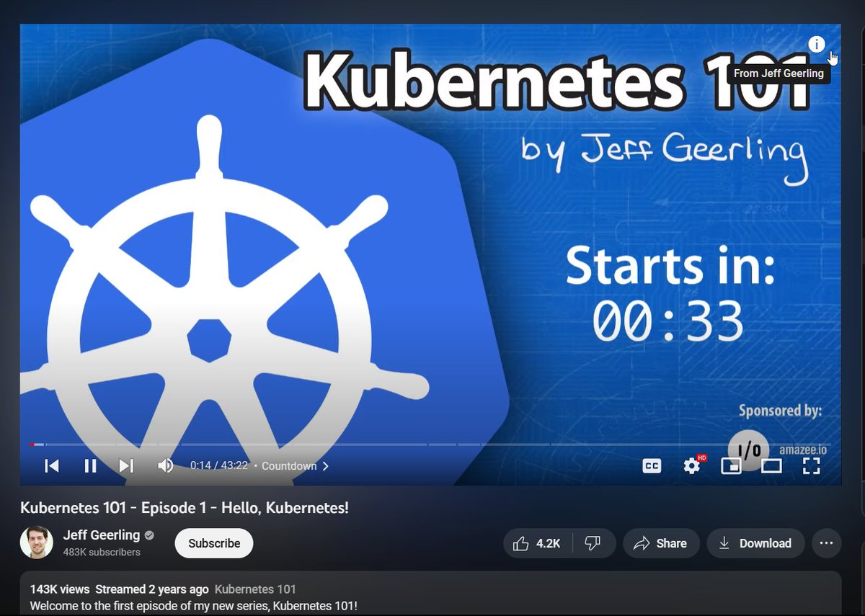The width and height of the screenshot is (865, 616).
Task: Pause the video playback
Action: tap(90, 466)
